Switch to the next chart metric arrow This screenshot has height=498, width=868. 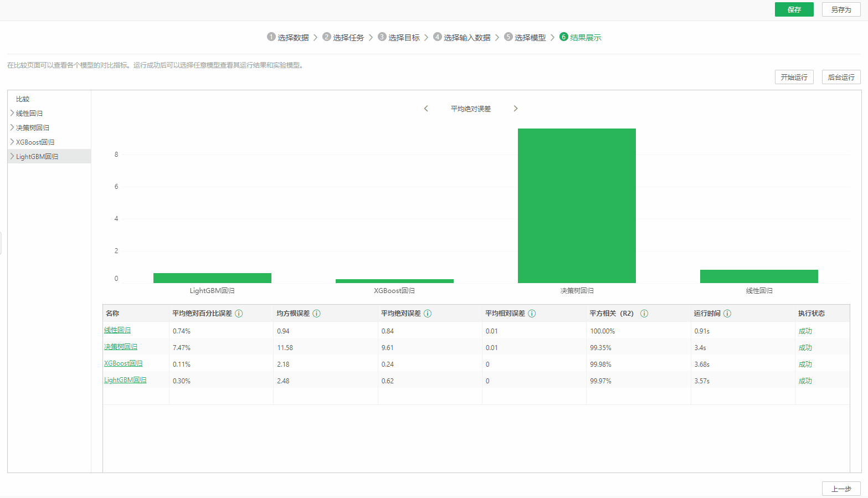(516, 109)
